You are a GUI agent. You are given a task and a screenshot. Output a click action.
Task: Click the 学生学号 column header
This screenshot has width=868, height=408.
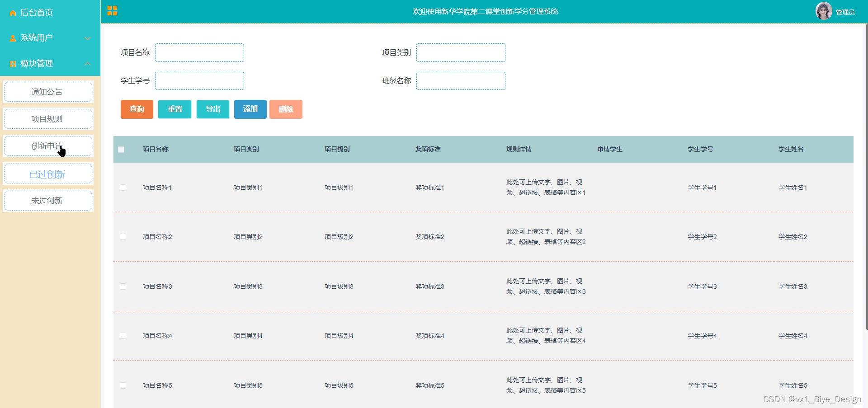(x=700, y=149)
